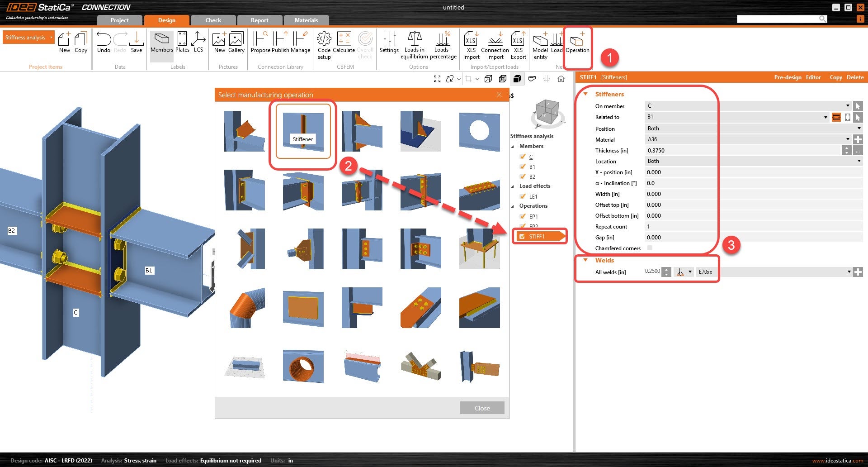The width and height of the screenshot is (868, 467).
Task: Collapse the Stiffeners section
Action: click(585, 94)
